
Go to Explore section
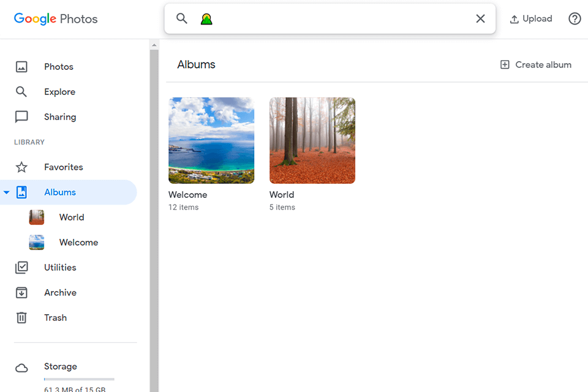click(x=59, y=92)
